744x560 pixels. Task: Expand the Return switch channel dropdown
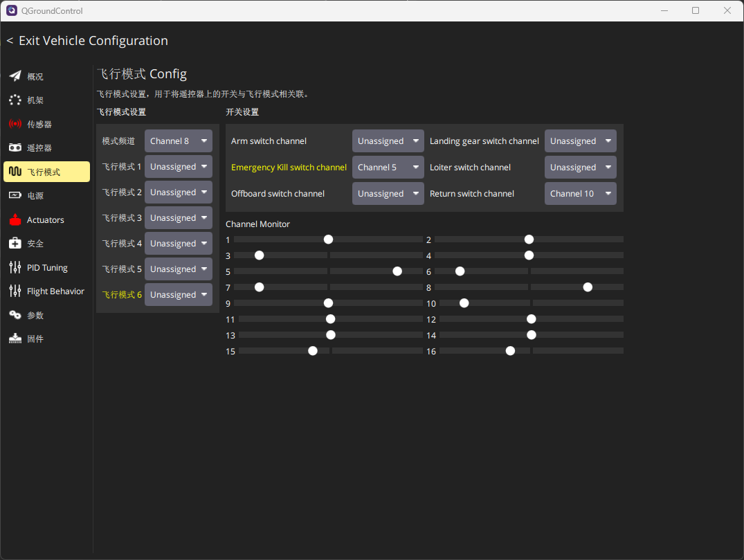pyautogui.click(x=580, y=194)
